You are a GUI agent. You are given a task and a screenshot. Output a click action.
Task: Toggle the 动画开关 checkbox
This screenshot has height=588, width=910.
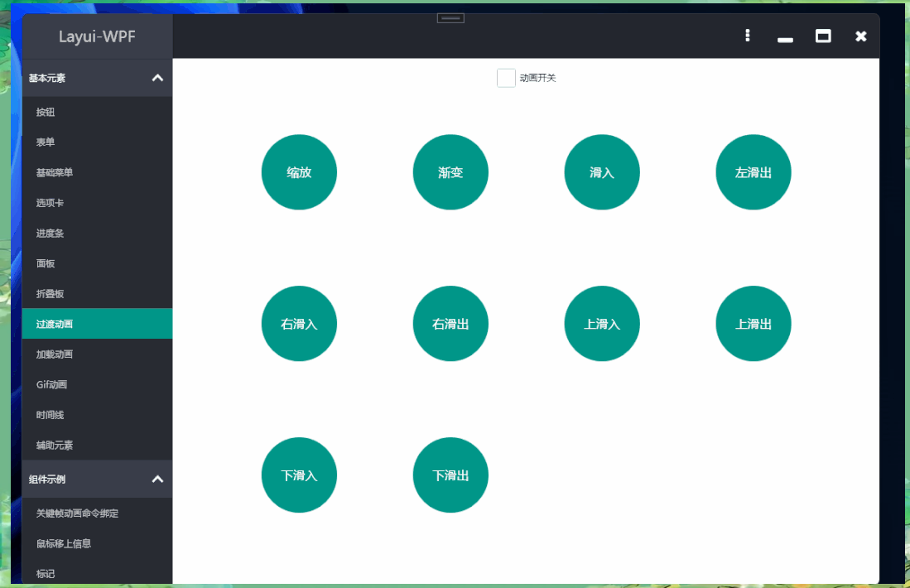point(506,78)
